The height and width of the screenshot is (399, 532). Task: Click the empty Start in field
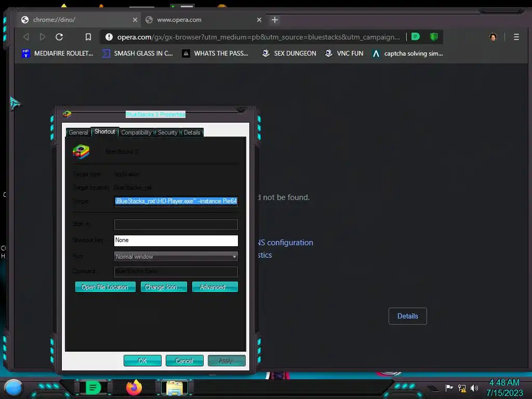(x=176, y=224)
